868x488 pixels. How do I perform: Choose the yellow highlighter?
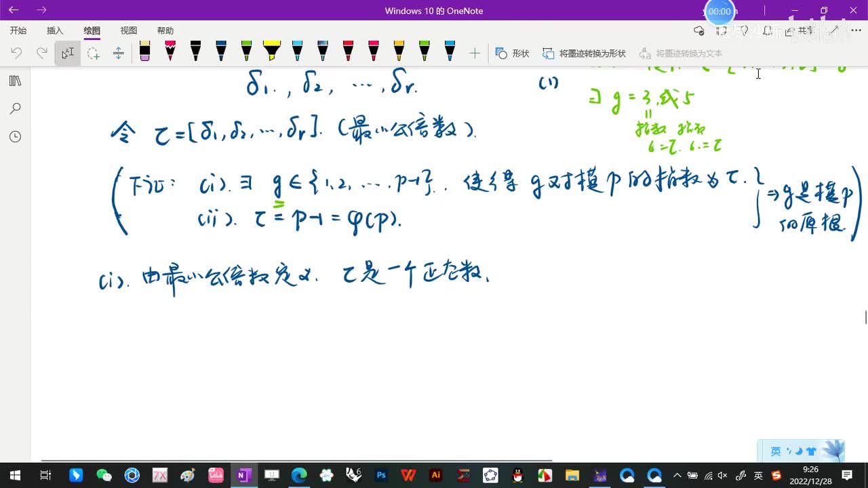pos(272,52)
